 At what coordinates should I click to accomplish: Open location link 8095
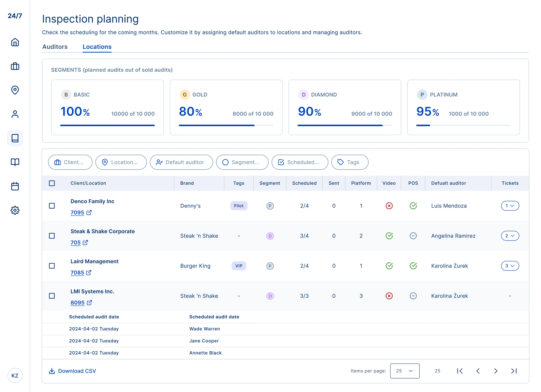point(77,303)
